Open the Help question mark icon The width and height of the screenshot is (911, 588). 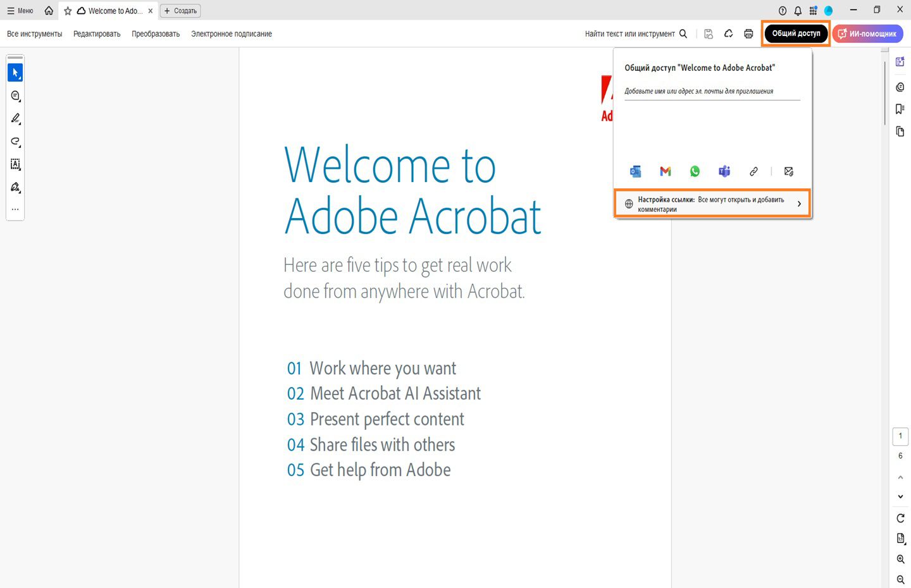click(783, 11)
